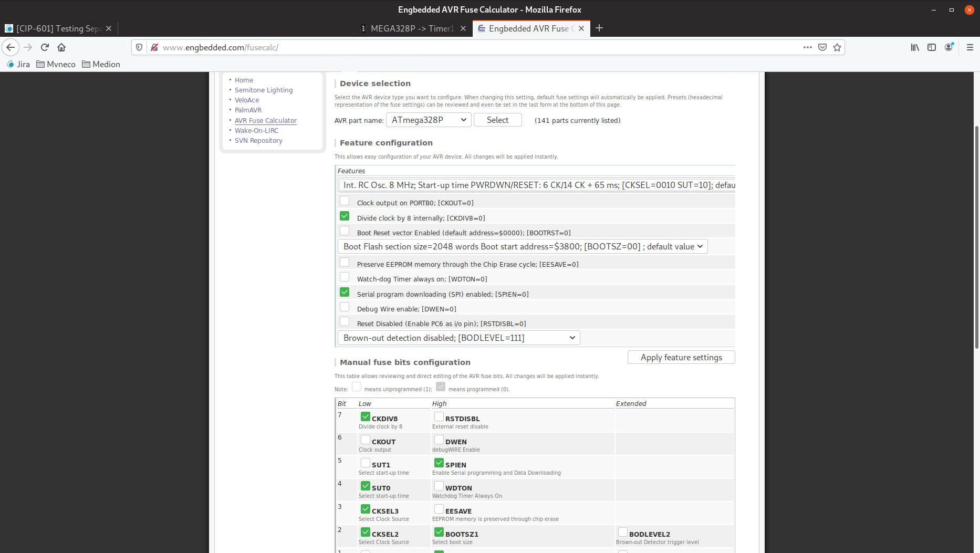
Task: Toggle CKOUT fuse bit checkbox
Action: coord(366,440)
